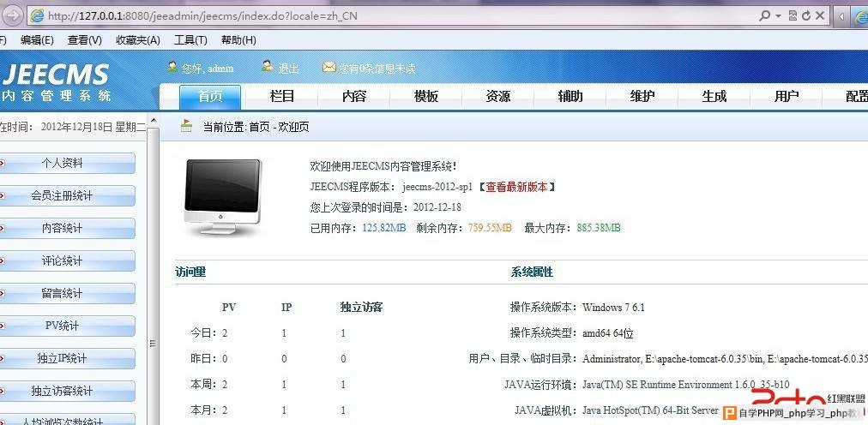868x425 pixels.
Task: Click the current location flag icon
Action: (x=187, y=127)
